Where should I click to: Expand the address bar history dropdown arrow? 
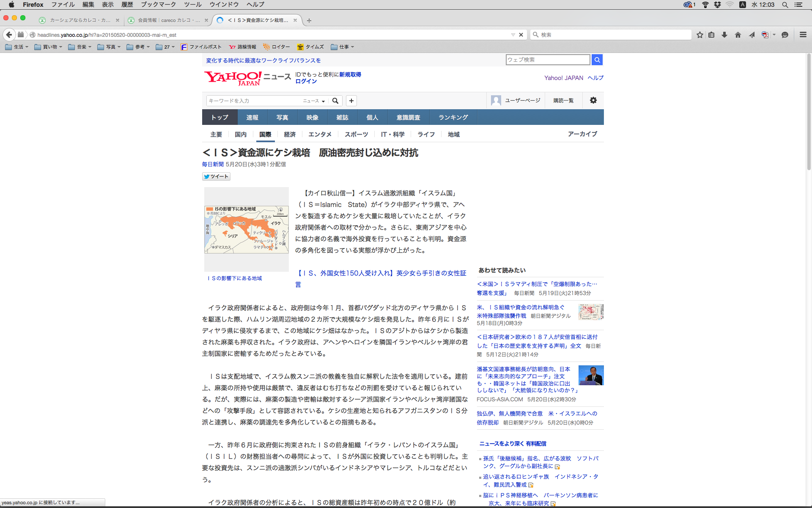coord(513,35)
